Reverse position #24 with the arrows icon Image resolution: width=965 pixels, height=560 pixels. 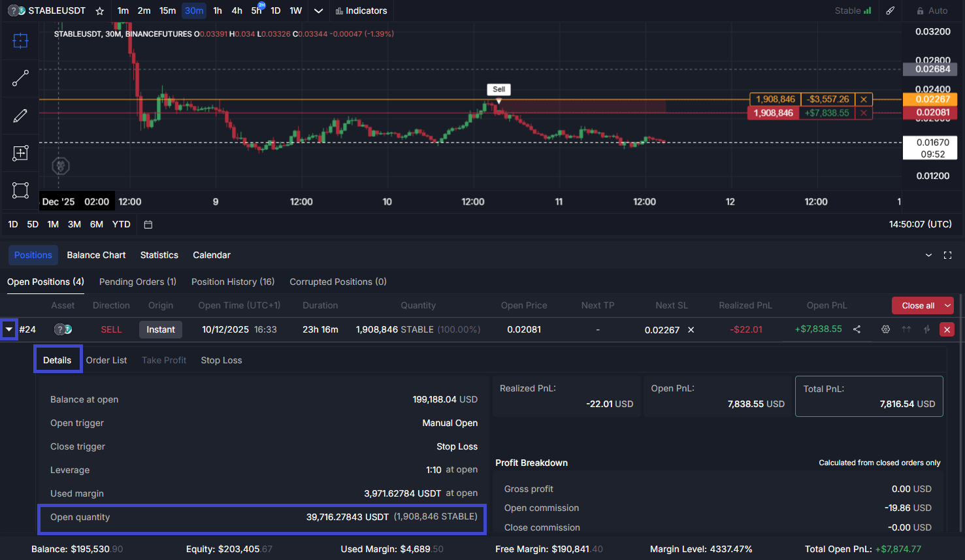coord(926,329)
